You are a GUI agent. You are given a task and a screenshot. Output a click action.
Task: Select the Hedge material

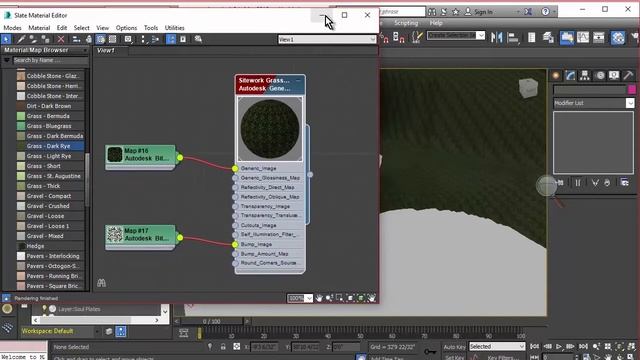(35, 246)
